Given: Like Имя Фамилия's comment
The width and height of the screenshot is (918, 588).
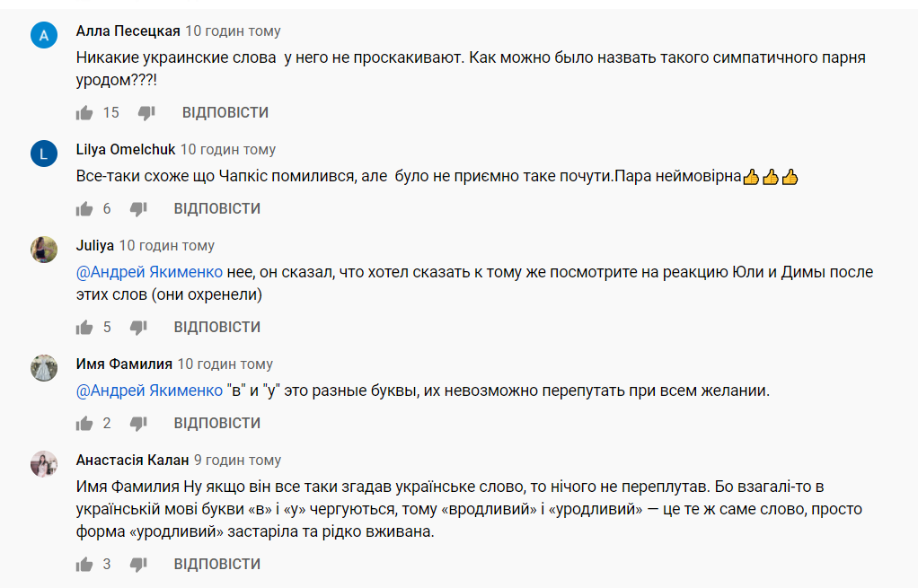Looking at the screenshot, I should [84, 424].
